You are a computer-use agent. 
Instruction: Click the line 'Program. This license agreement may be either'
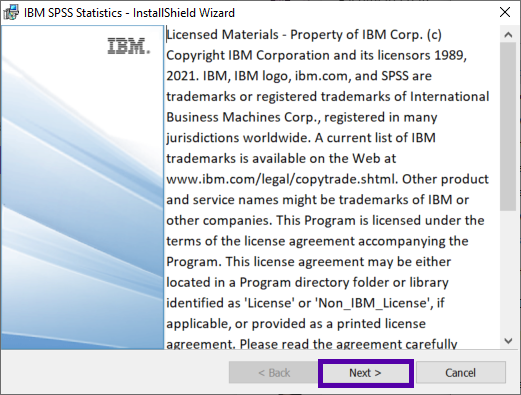click(x=309, y=262)
